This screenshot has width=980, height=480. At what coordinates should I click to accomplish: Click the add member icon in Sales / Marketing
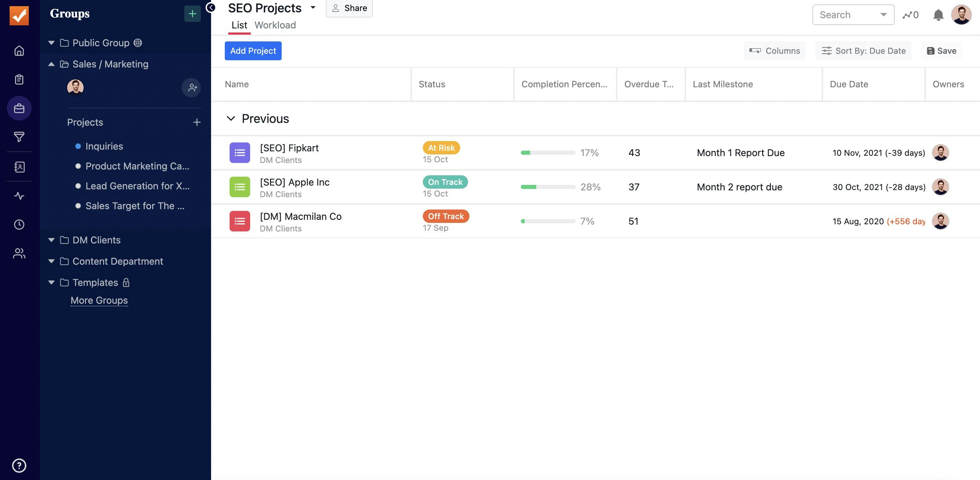click(191, 88)
